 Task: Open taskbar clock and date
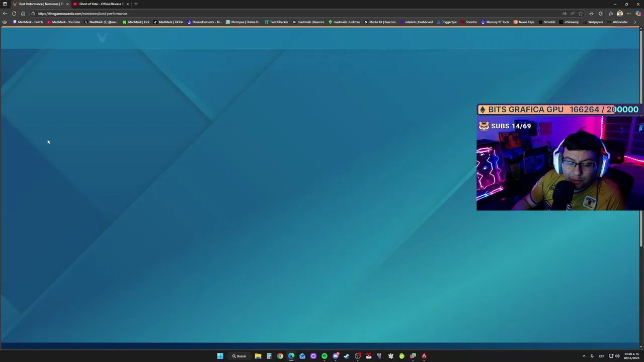[x=631, y=356]
